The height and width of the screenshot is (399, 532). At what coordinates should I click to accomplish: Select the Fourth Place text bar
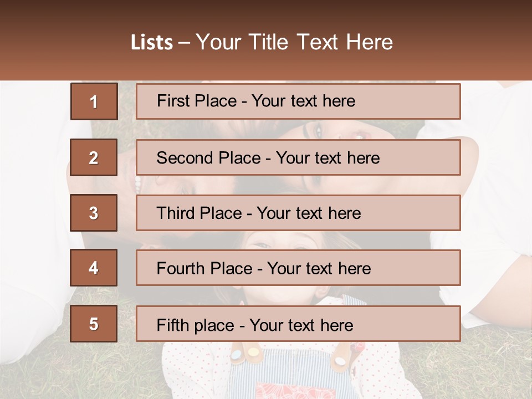(x=298, y=268)
